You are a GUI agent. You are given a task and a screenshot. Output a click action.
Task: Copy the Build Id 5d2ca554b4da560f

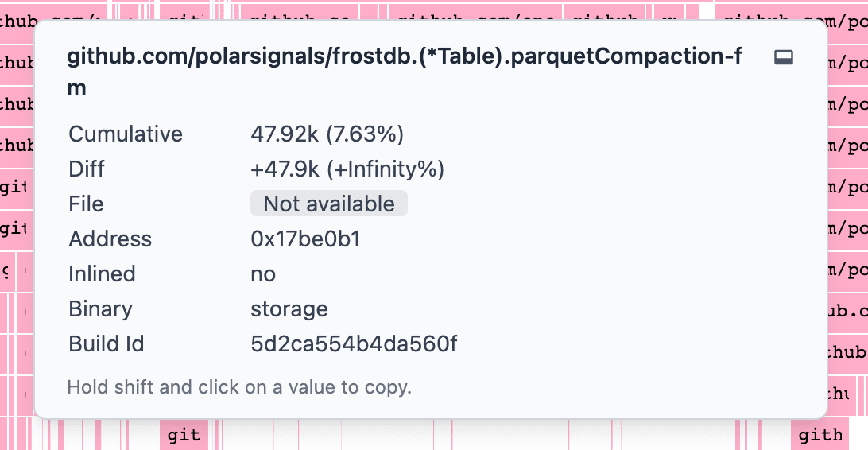(354, 344)
